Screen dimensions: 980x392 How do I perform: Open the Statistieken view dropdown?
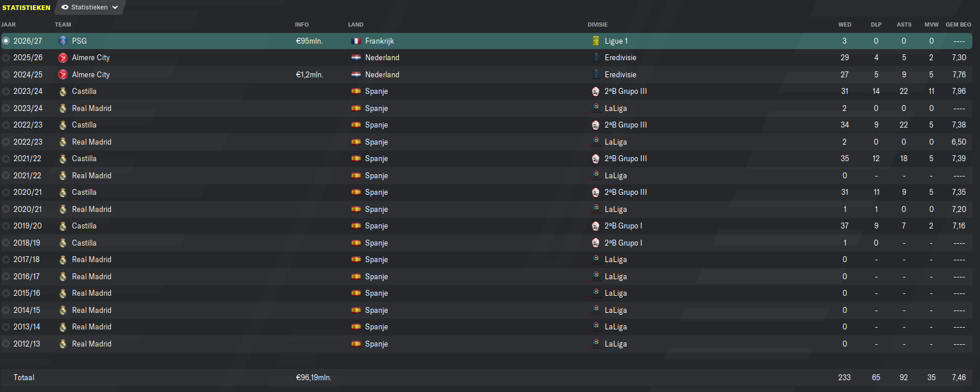click(90, 7)
